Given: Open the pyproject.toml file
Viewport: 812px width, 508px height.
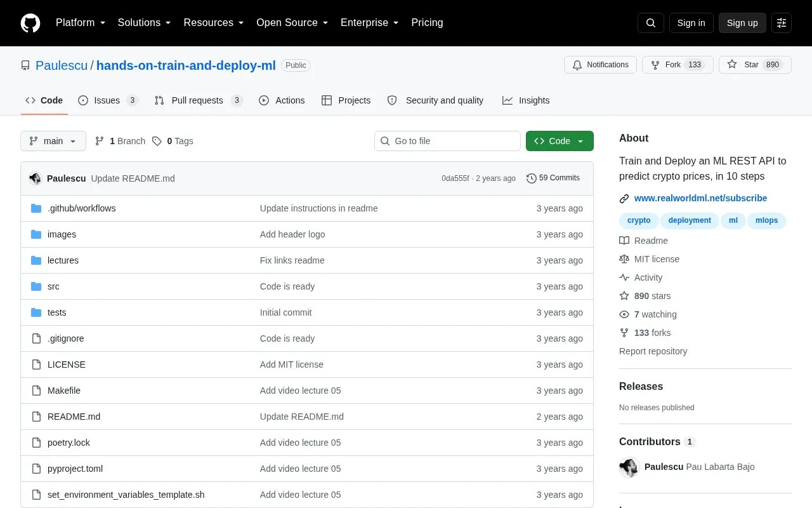Looking at the screenshot, I should (x=75, y=469).
